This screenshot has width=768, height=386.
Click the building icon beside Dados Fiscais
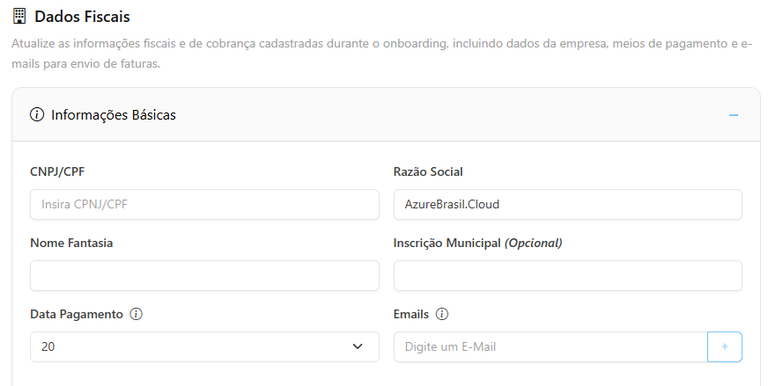(19, 16)
